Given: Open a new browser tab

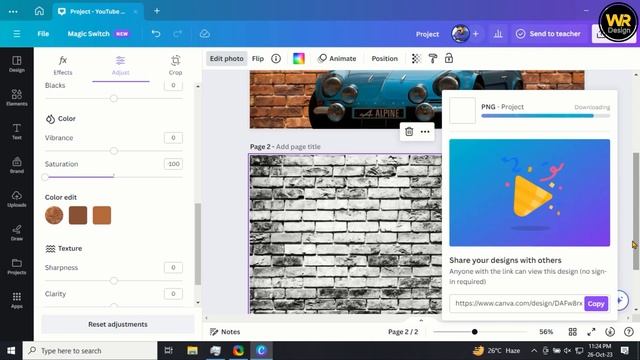Looking at the screenshot, I should click(157, 11).
